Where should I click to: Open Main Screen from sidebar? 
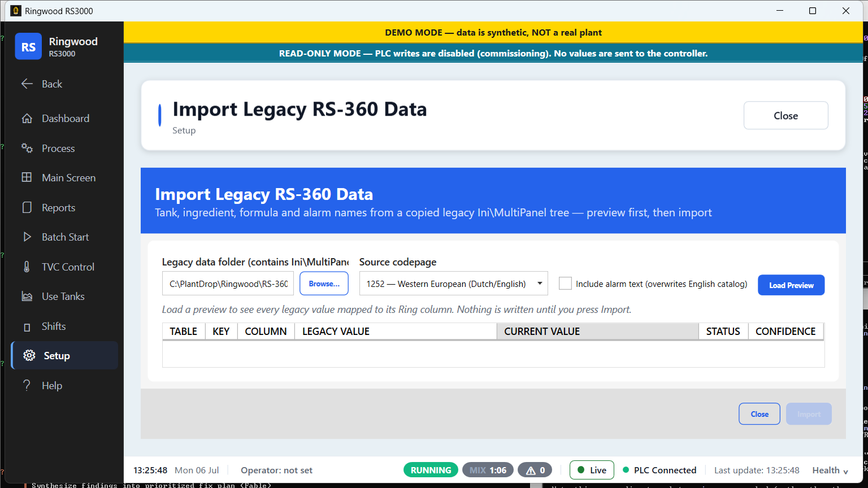pos(64,177)
